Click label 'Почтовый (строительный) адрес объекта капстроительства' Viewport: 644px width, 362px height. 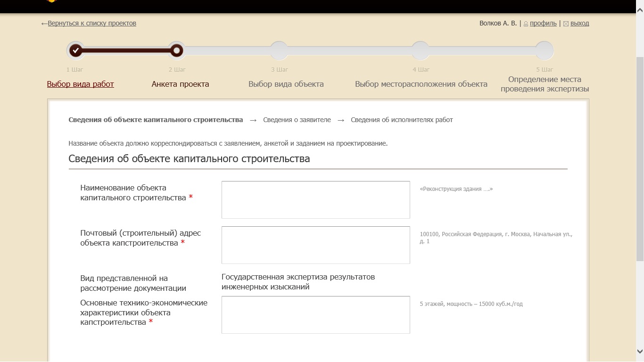(x=140, y=238)
